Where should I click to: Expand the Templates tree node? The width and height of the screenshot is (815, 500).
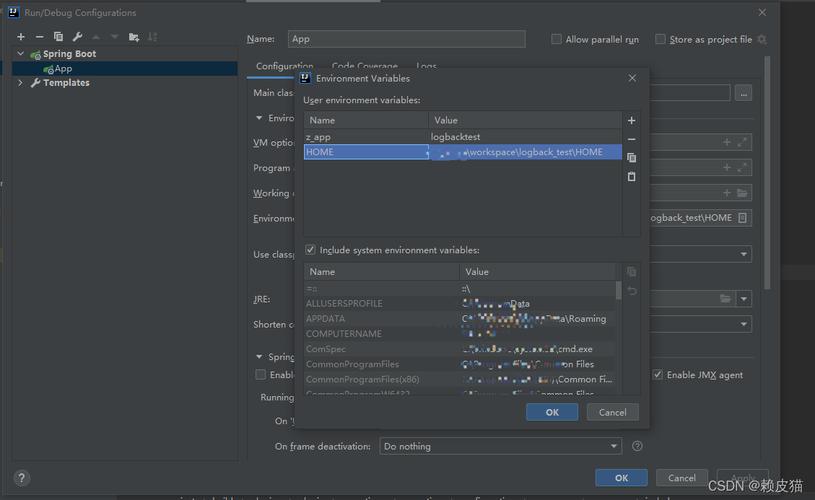point(20,83)
